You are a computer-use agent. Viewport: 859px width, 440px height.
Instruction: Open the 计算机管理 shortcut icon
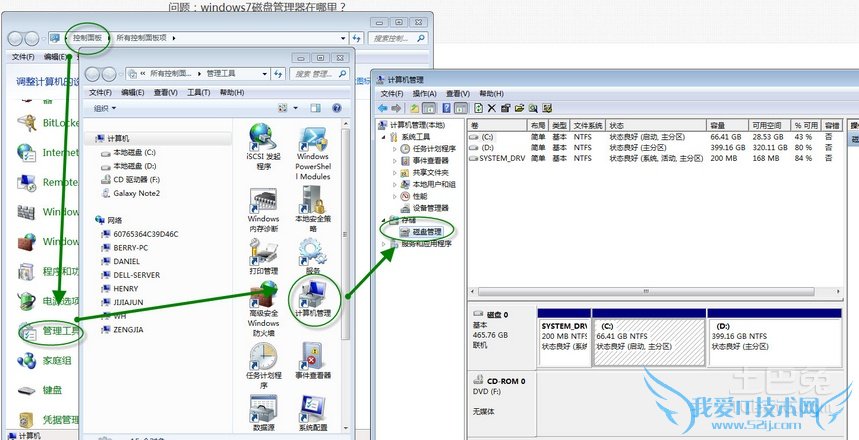click(x=313, y=299)
